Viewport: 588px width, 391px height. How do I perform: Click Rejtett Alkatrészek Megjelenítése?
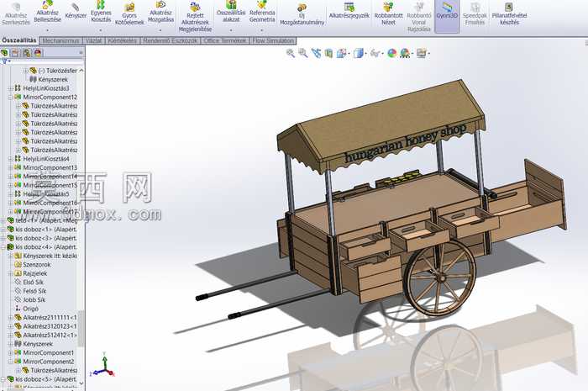coord(195,17)
